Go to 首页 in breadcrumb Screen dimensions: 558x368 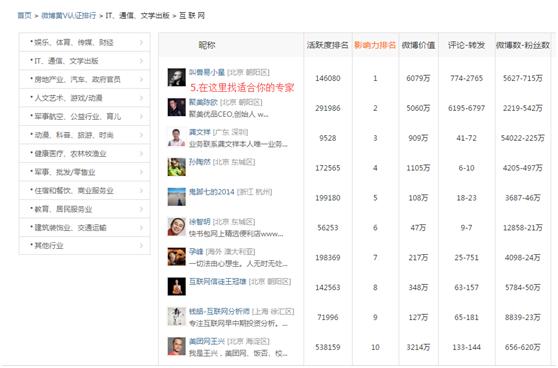24,15
